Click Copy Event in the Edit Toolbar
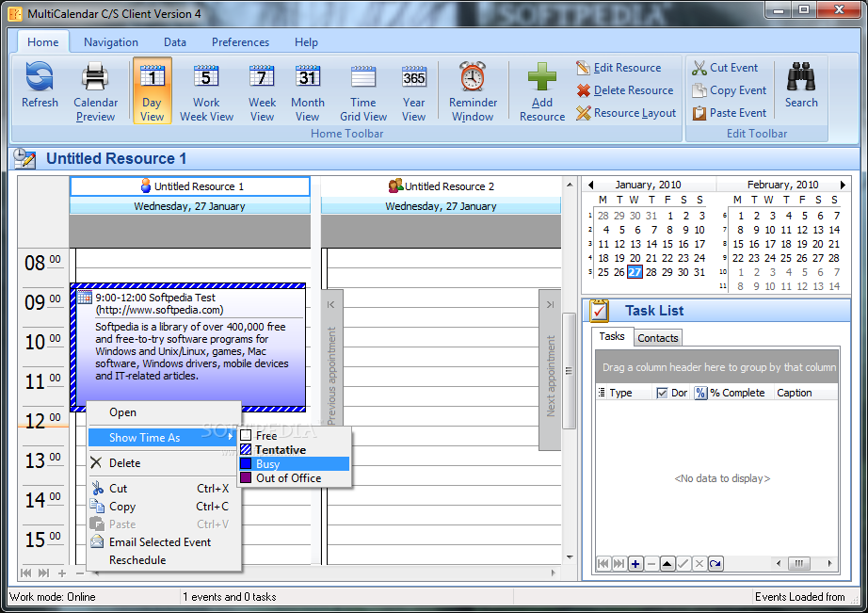The width and height of the screenshot is (868, 613). click(x=730, y=90)
